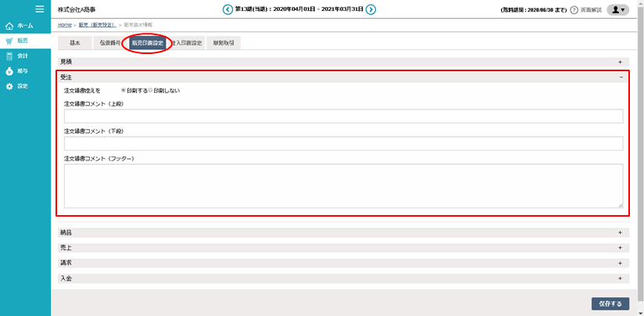Click the 保存する button
The height and width of the screenshot is (316, 644).
point(610,303)
